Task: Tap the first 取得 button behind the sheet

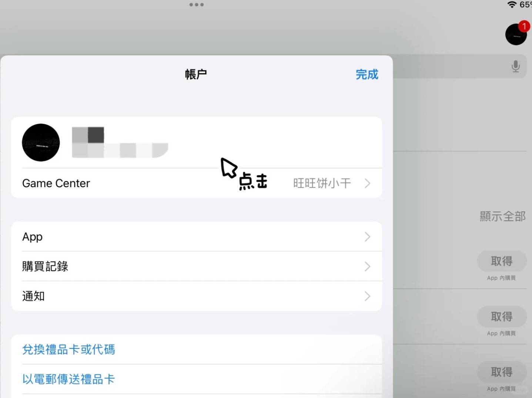Action: coord(502,261)
